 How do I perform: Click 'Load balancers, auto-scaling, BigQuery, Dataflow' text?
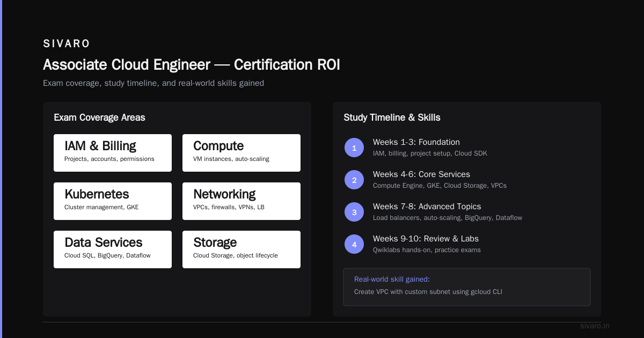pyautogui.click(x=448, y=218)
